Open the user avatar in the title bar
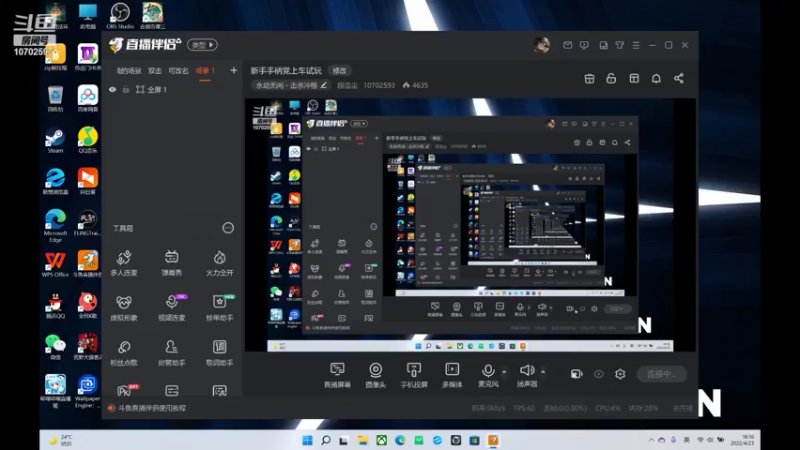 click(x=542, y=45)
